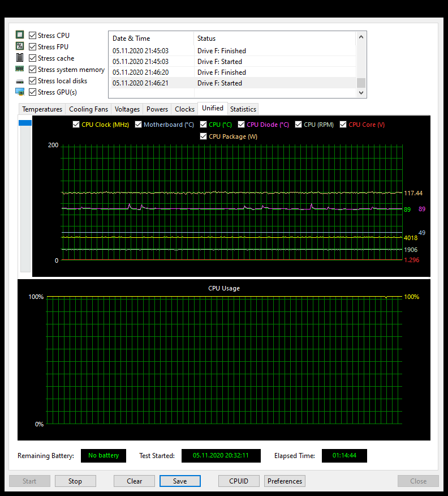Click the 4018 CPU clock value label

[x=411, y=238]
